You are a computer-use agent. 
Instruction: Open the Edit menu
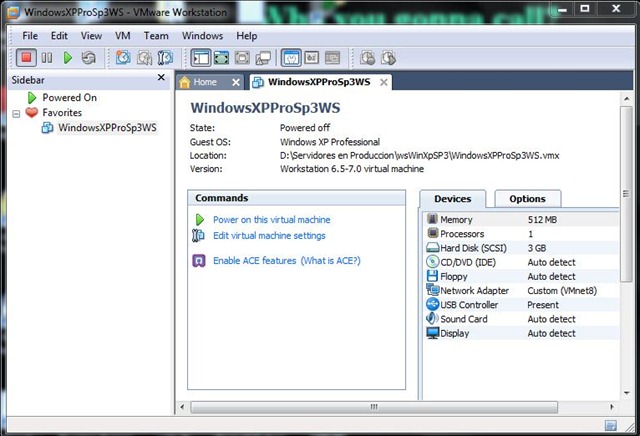pyautogui.click(x=59, y=36)
